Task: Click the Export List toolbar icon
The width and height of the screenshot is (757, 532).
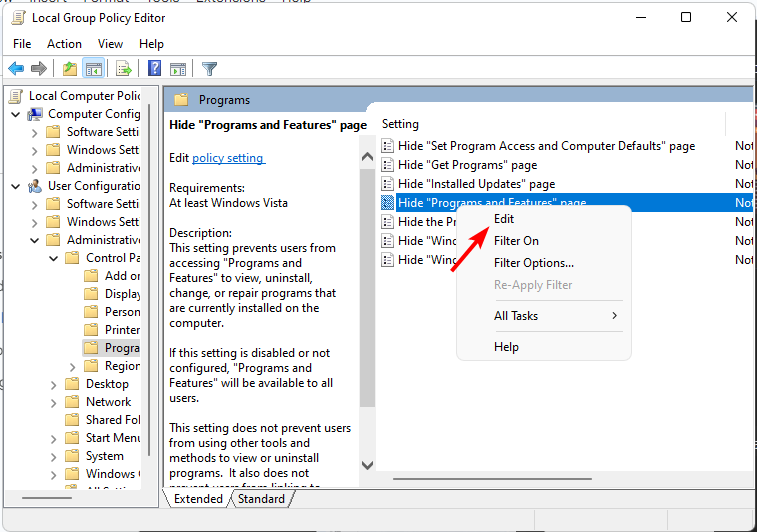Action: coord(124,69)
